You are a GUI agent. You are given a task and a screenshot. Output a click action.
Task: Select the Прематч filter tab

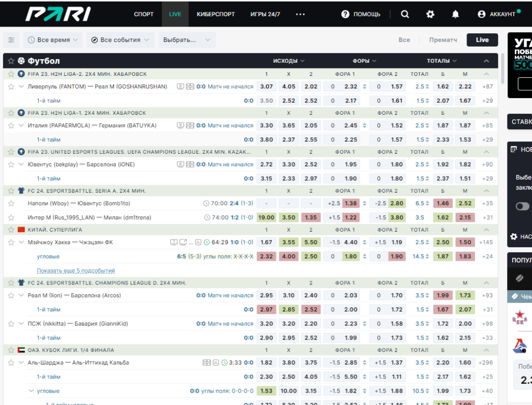click(443, 40)
